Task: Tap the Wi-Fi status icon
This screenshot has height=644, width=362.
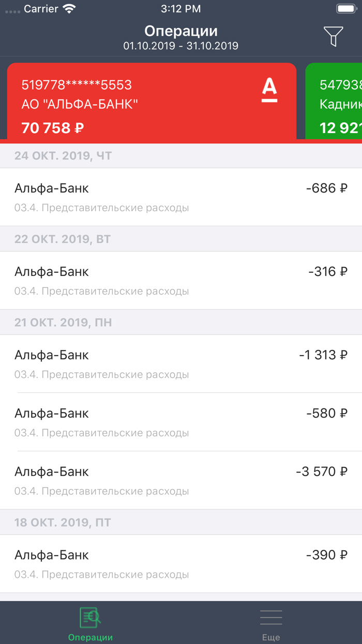Action: 68,9
